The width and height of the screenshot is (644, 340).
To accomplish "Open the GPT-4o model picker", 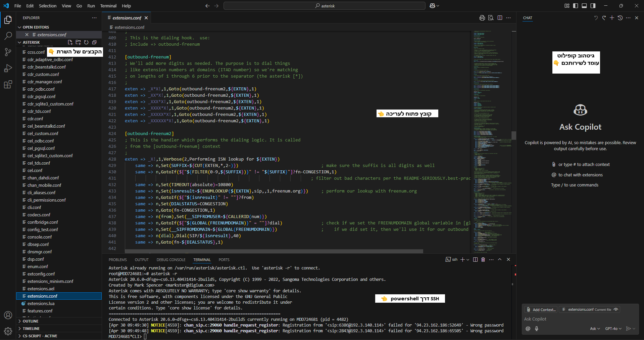I will click(x=613, y=329).
